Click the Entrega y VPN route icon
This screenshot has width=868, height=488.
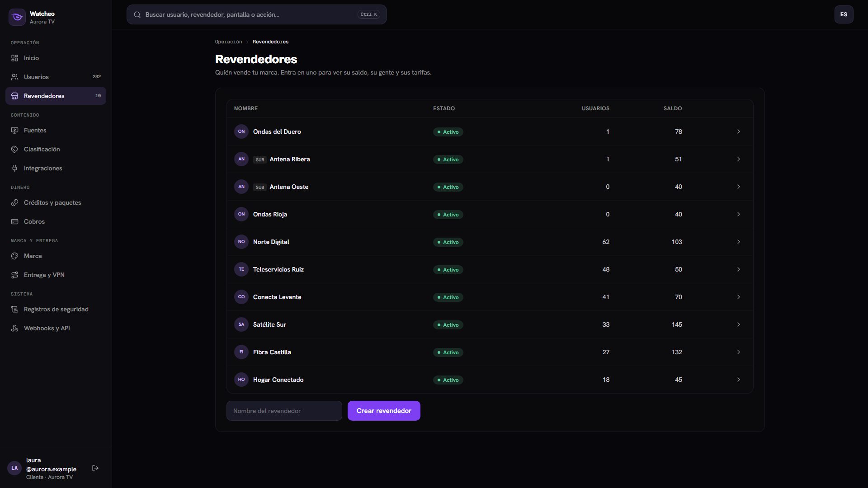click(x=14, y=275)
